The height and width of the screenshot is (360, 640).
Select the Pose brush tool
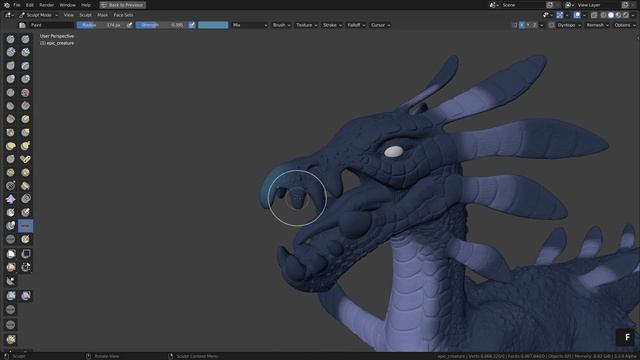tap(25, 159)
